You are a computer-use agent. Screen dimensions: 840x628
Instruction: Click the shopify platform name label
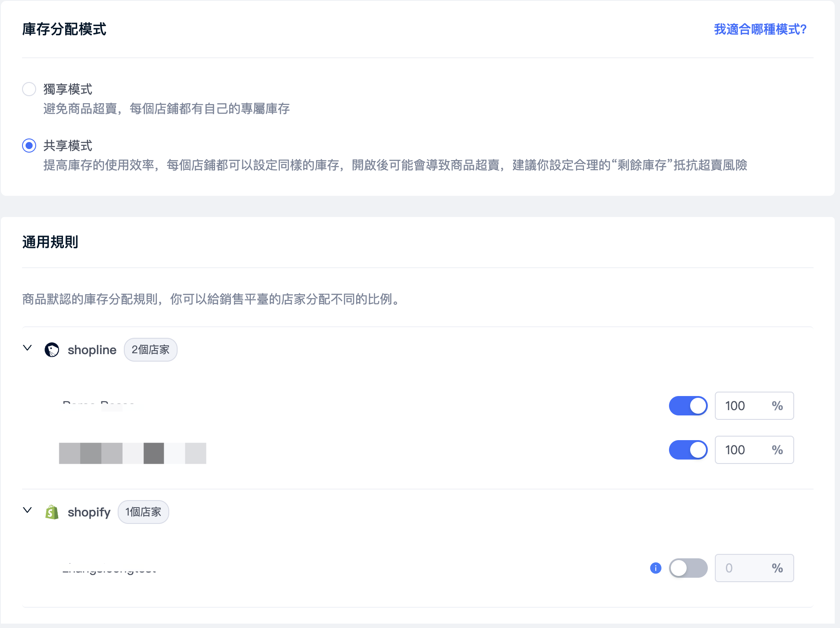[89, 512]
